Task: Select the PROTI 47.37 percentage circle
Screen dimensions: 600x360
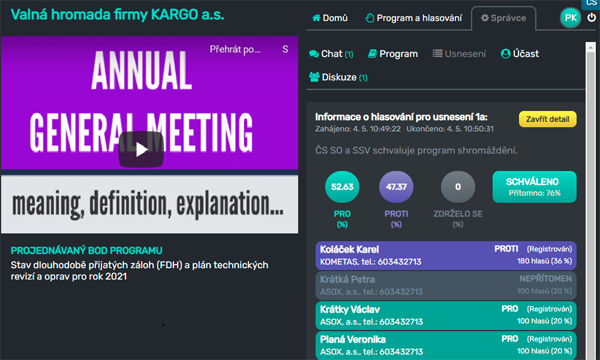Action: click(396, 187)
